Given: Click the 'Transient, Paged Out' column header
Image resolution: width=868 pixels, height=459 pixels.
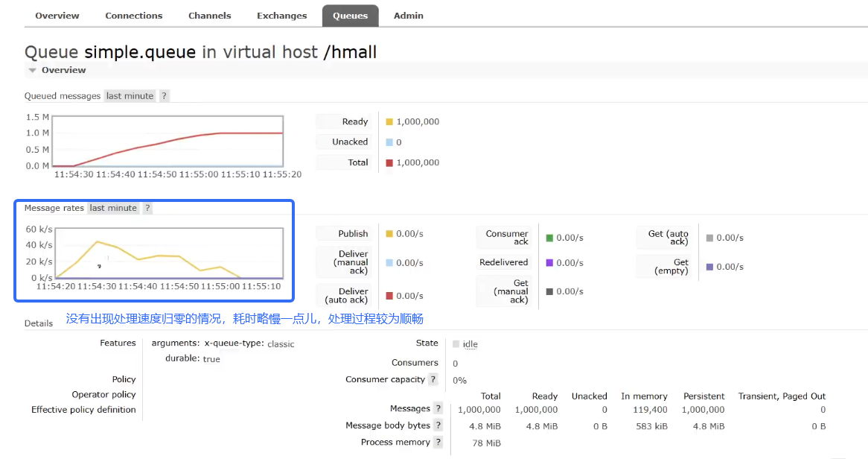Looking at the screenshot, I should tap(782, 396).
